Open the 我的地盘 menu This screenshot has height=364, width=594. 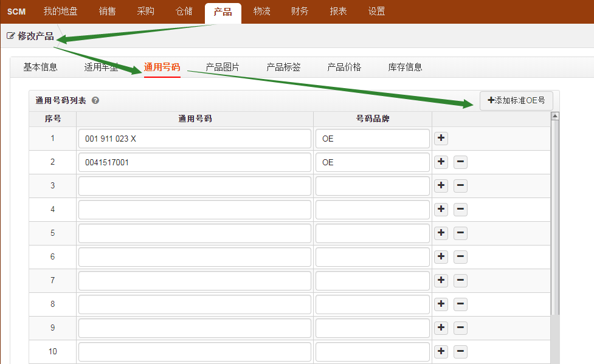[x=60, y=12]
